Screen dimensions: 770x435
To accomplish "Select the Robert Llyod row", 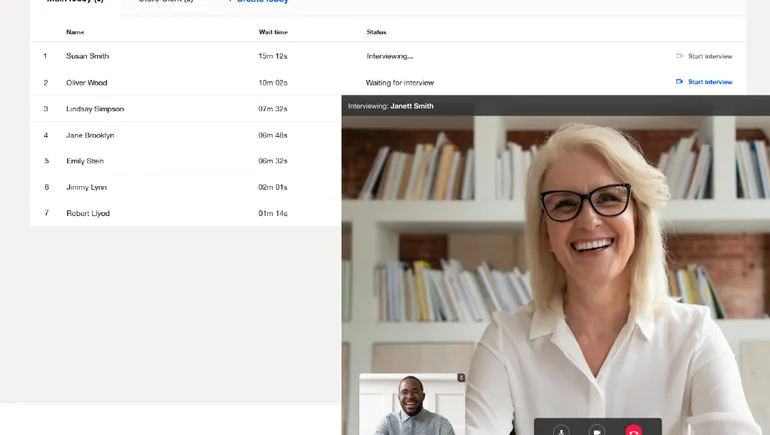I will [x=88, y=213].
